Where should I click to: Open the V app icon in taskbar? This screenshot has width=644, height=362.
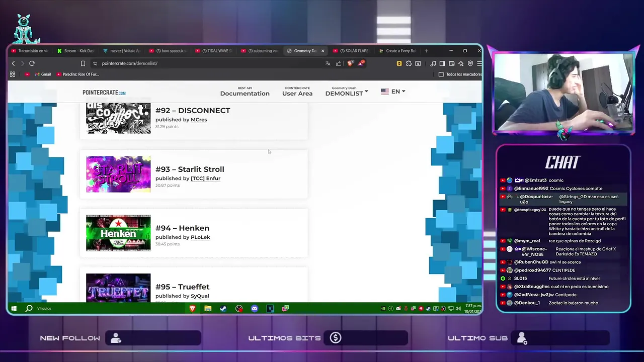coord(270,308)
